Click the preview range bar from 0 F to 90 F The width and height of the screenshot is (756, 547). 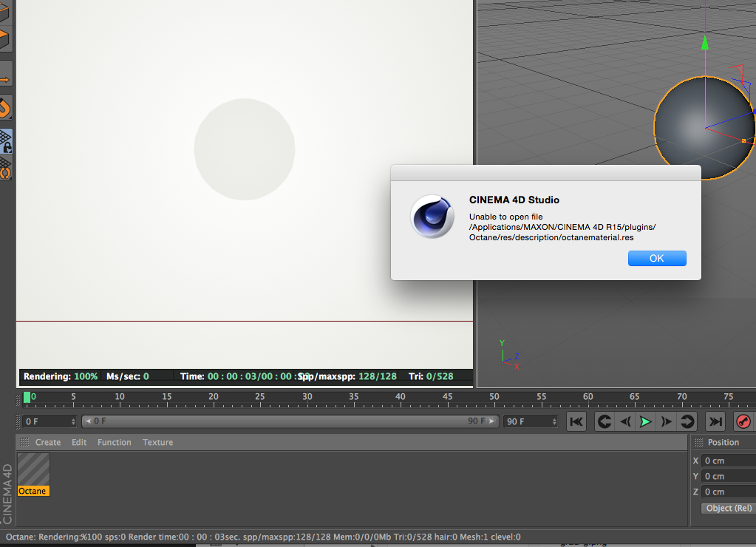(x=290, y=421)
